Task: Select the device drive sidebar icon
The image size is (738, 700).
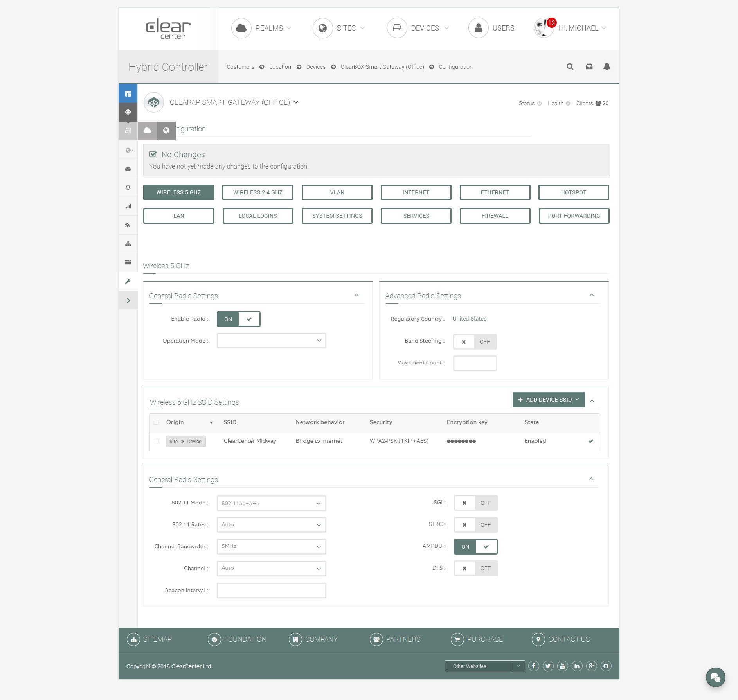Action: click(x=128, y=131)
